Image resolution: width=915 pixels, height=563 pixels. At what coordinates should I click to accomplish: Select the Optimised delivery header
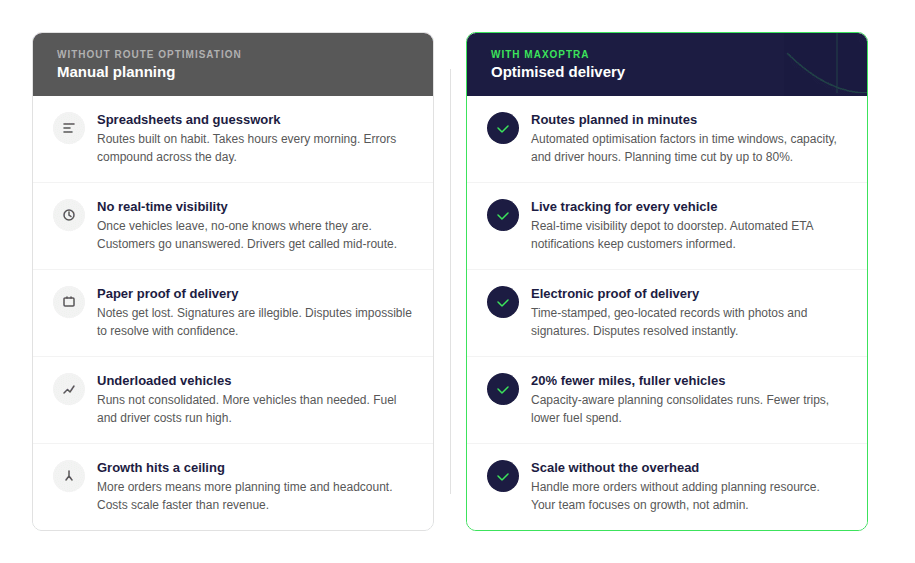(558, 72)
